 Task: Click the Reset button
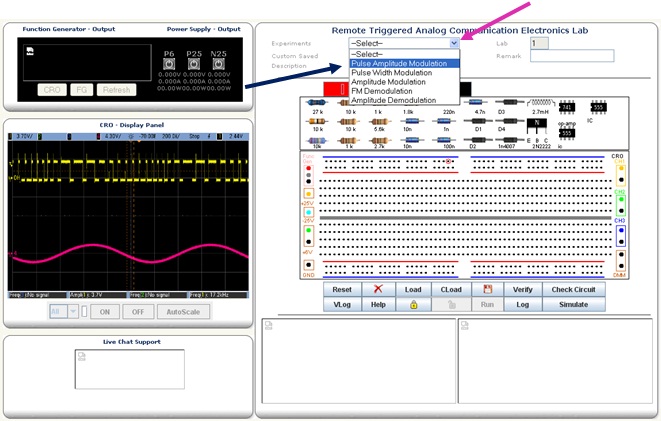tap(342, 289)
